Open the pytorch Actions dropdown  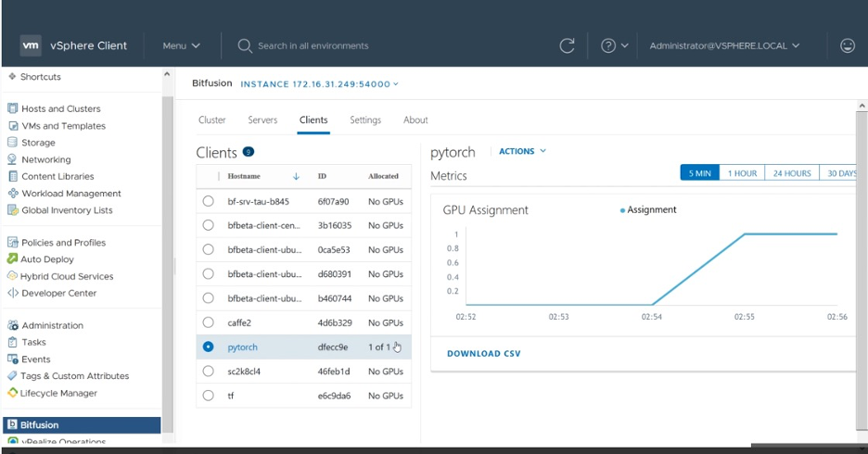pyautogui.click(x=522, y=151)
